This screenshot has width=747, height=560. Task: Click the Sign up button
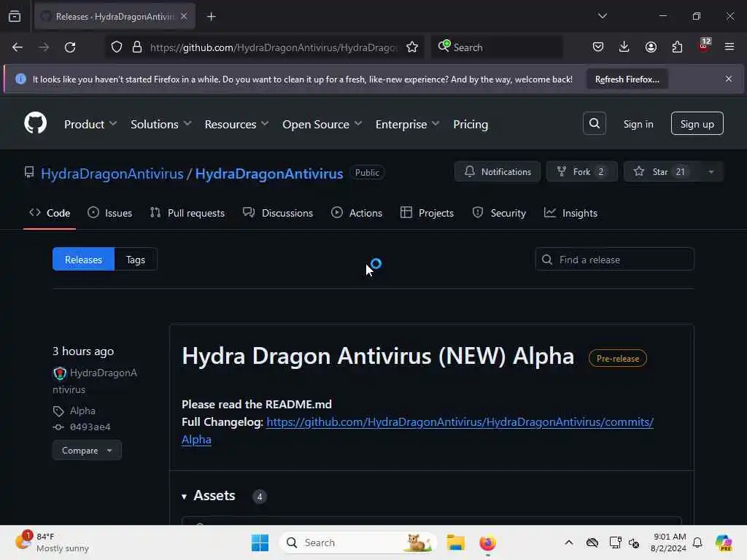click(697, 124)
